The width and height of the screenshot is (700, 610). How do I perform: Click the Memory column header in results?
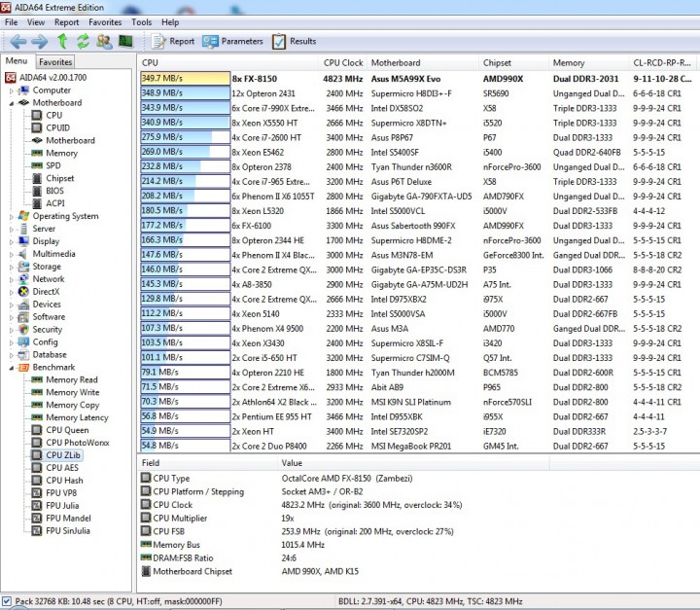tap(588, 63)
